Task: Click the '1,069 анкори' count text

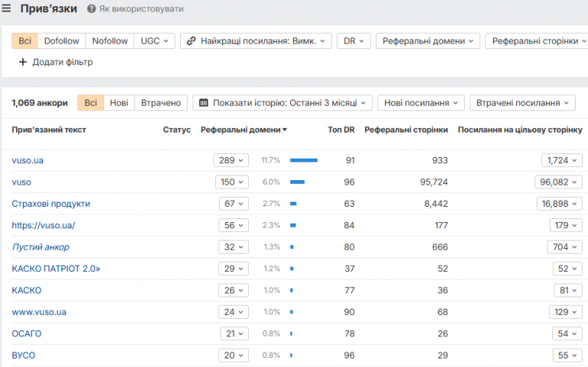Action: click(x=40, y=103)
